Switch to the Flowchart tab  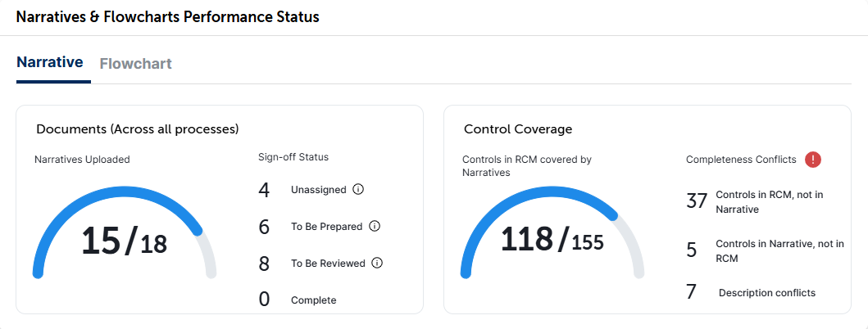tap(135, 64)
